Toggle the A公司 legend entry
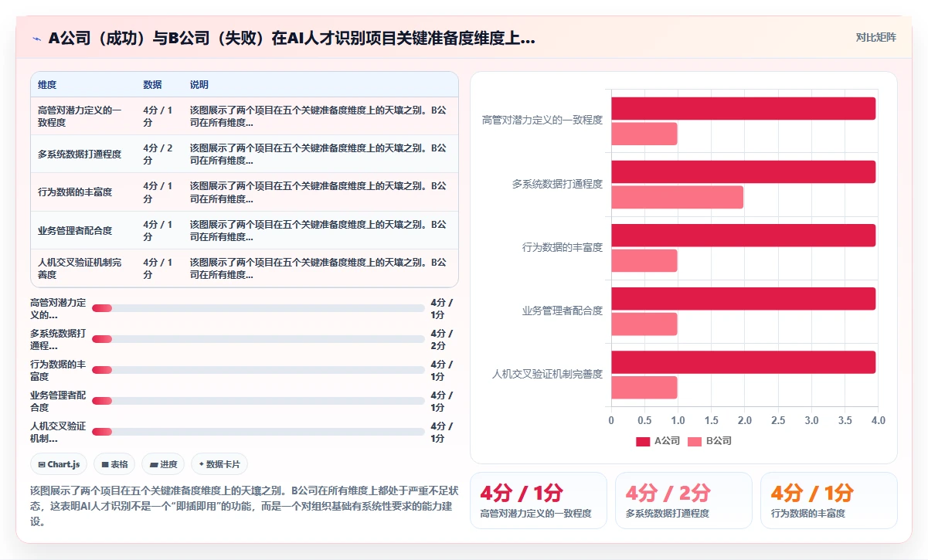The image size is (928, 560). click(658, 441)
